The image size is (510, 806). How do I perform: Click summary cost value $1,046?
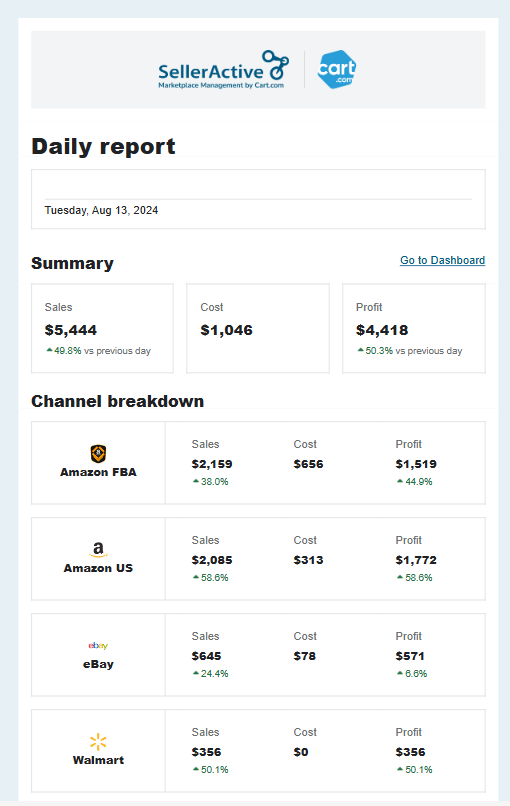tap(227, 330)
